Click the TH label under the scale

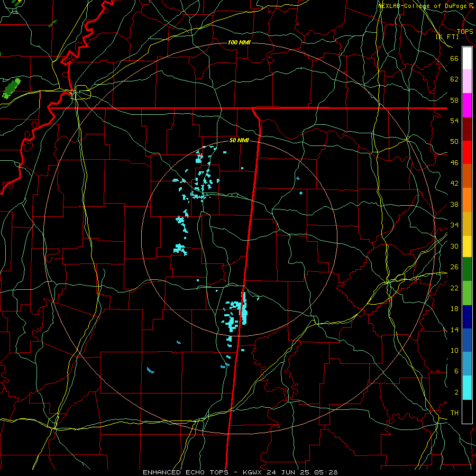(454, 413)
